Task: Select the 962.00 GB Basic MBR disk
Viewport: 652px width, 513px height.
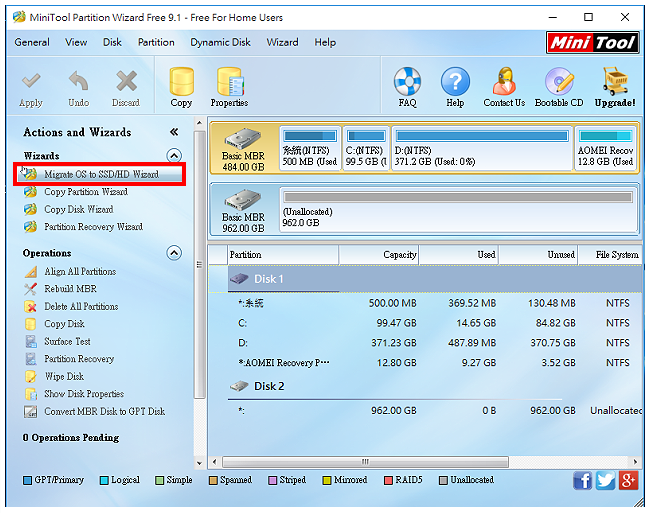Action: [x=244, y=210]
